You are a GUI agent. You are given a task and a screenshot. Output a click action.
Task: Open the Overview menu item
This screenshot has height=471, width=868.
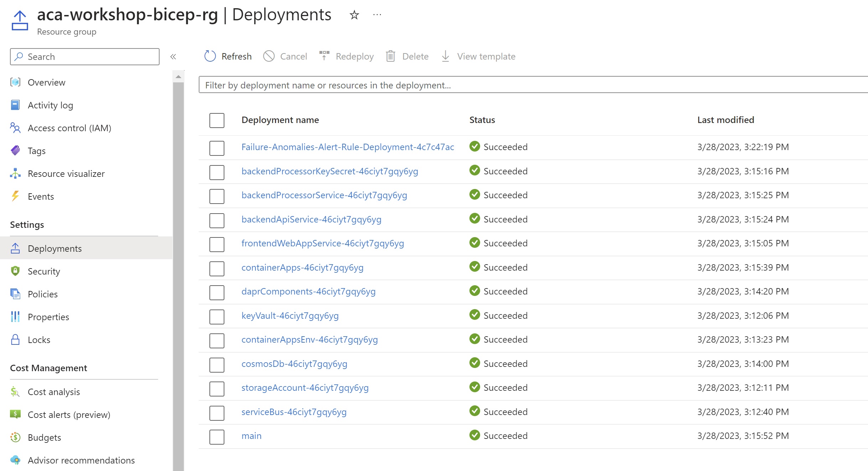[x=46, y=82]
